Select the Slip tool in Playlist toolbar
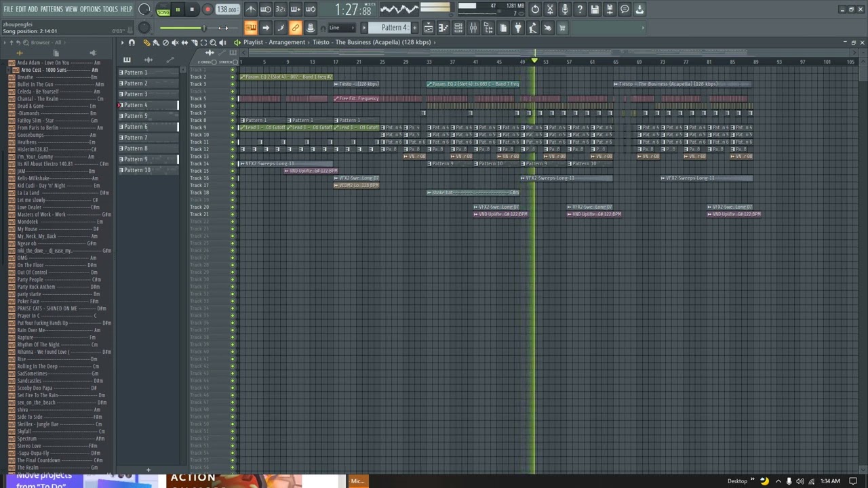Screen dimensions: 868x488 [x=184, y=43]
